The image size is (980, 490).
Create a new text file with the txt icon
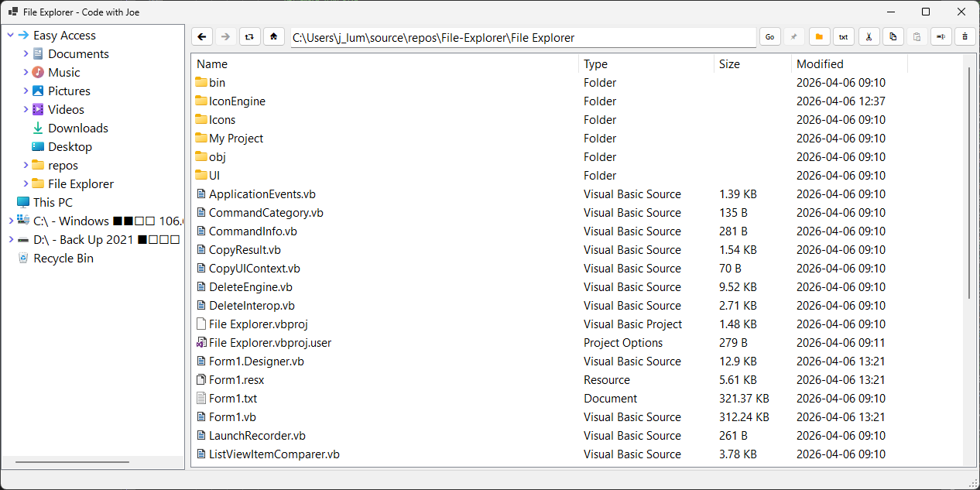[843, 36]
